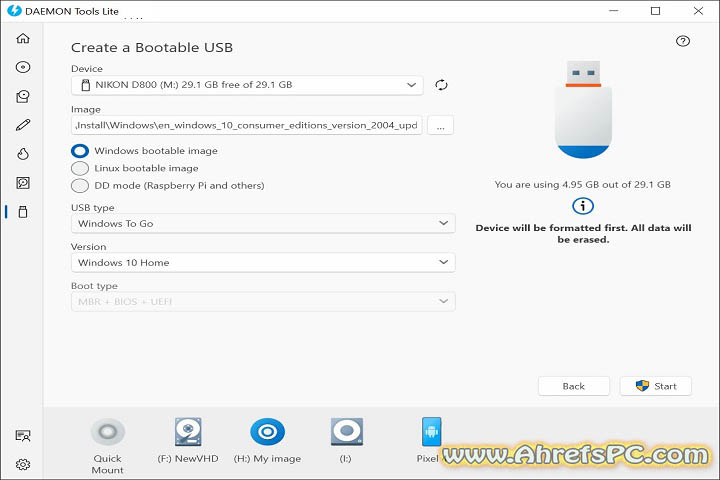Viewport: 720px width, 480px height.
Task: Select the Pixel Android device icon
Action: pos(431,432)
